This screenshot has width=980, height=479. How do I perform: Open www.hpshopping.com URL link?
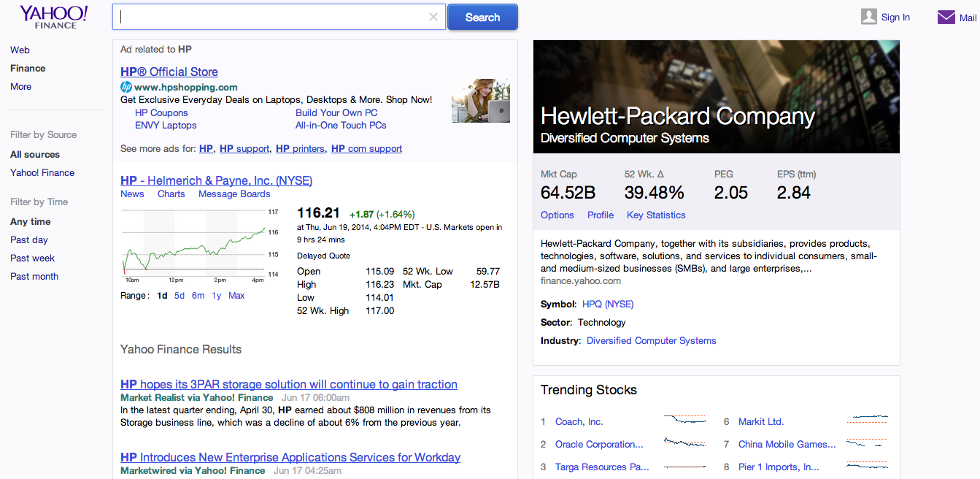click(186, 87)
